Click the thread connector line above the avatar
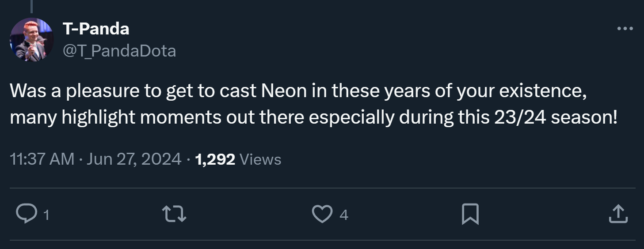This screenshot has height=249, width=644. (x=31, y=6)
